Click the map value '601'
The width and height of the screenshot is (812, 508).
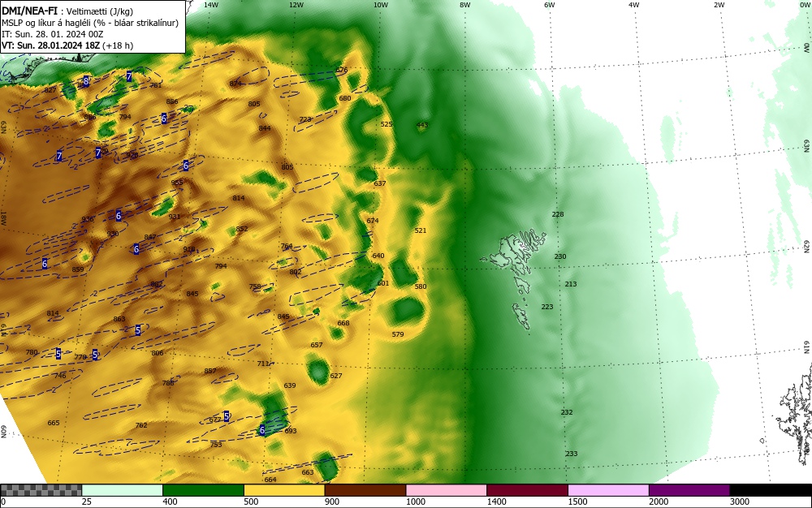(383, 283)
